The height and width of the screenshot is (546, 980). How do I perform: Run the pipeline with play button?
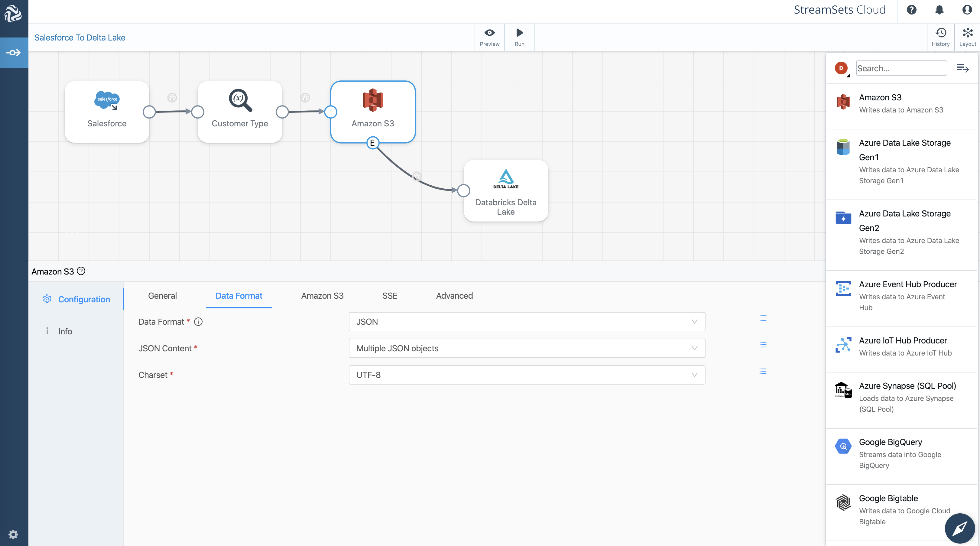(x=519, y=33)
